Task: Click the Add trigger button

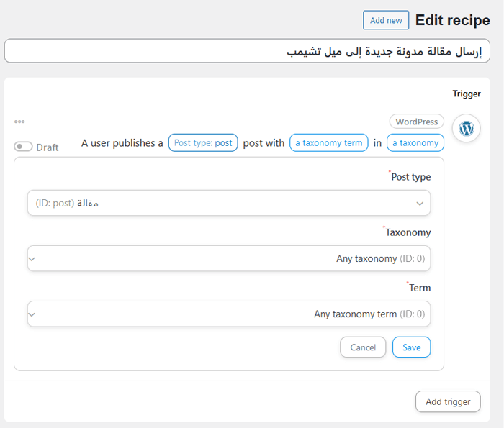Action: [x=448, y=401]
